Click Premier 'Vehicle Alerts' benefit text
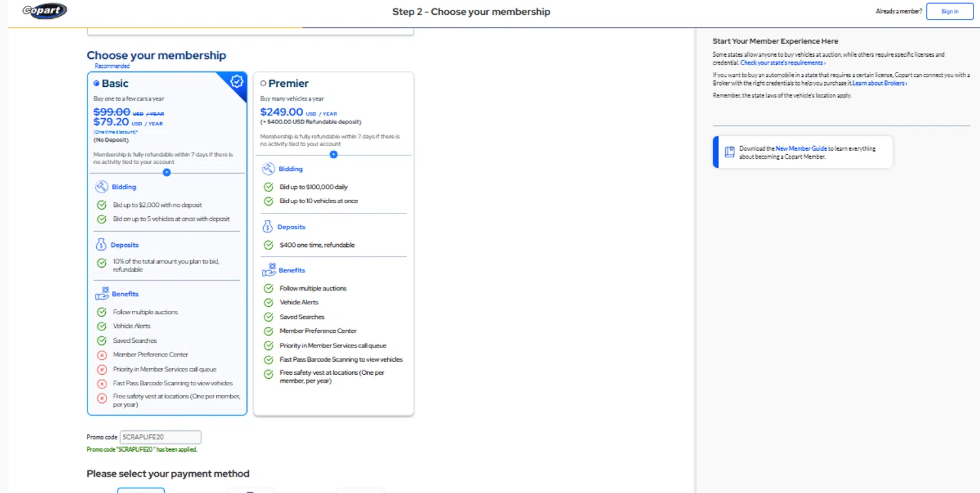980x493 pixels. click(299, 302)
